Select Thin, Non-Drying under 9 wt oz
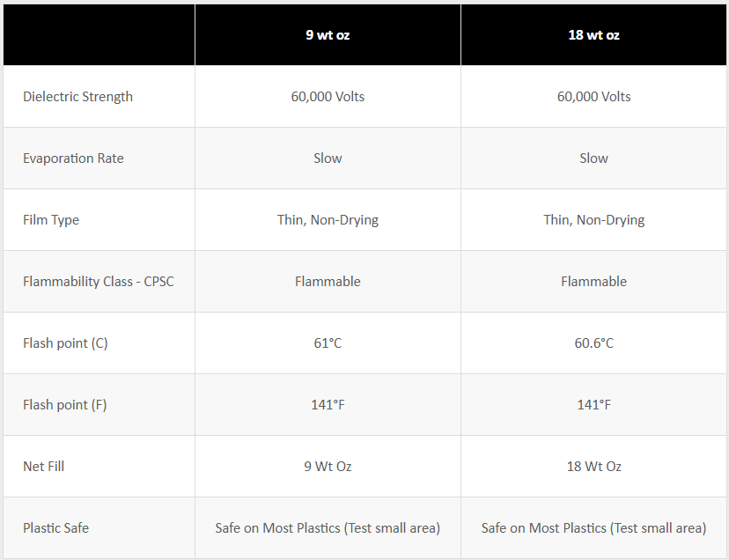729x560 pixels. [x=328, y=220]
